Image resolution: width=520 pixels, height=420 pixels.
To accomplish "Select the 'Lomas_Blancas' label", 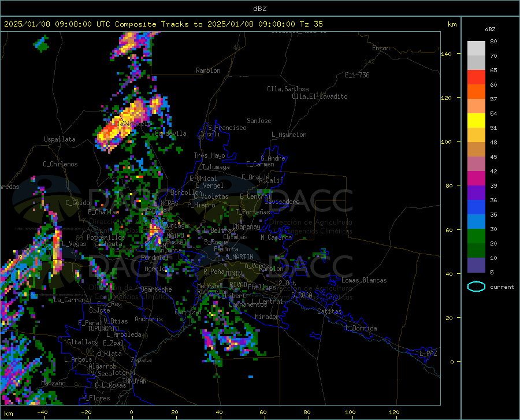I will point(364,280).
